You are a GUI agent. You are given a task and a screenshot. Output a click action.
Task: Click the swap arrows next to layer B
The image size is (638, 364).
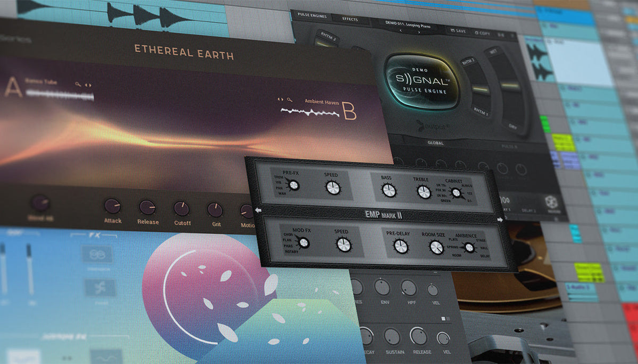pos(281,99)
